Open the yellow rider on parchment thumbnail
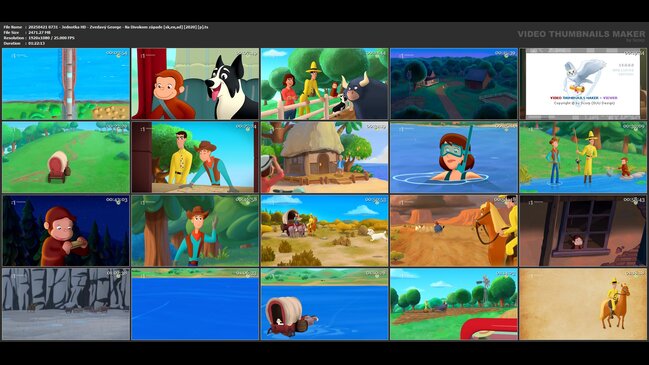 583,304
